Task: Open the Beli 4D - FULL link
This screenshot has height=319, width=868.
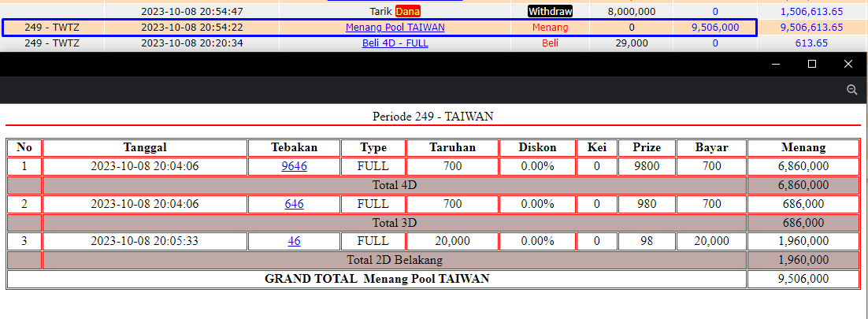Action: coord(395,43)
